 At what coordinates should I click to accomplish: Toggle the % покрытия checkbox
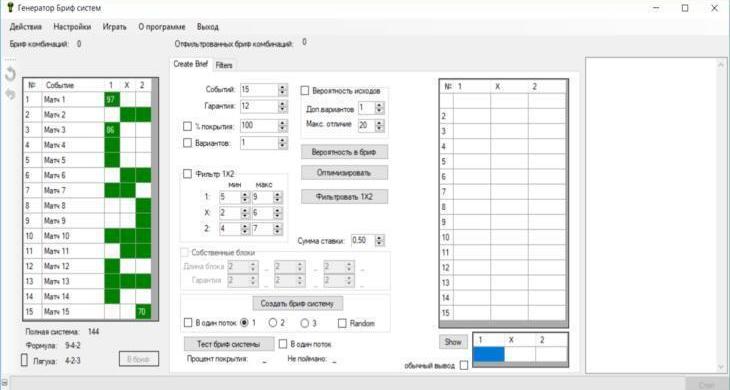coord(187,126)
